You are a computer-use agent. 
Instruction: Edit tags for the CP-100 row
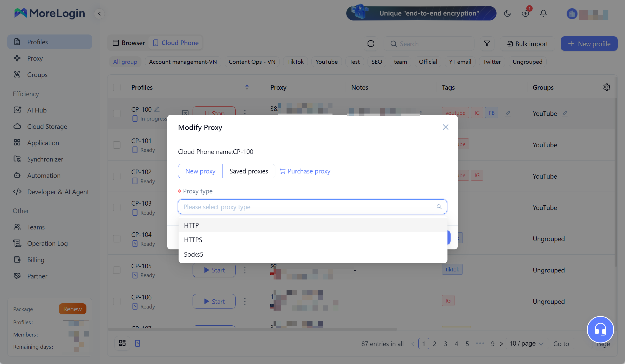pos(508,113)
